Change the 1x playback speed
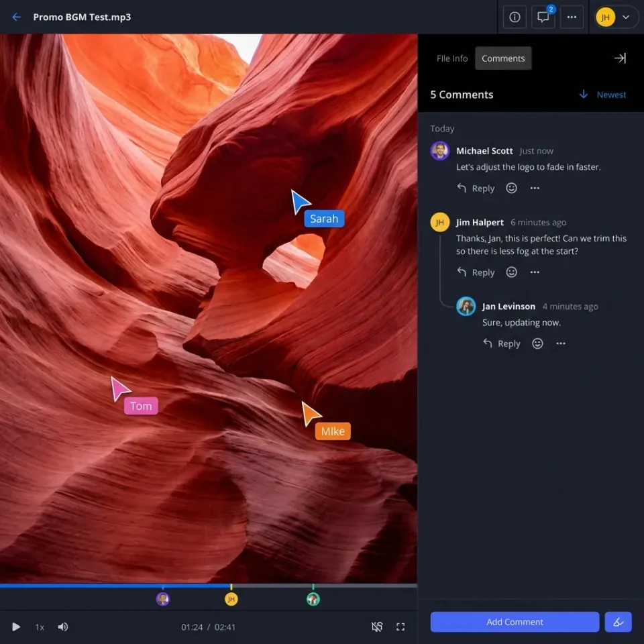This screenshot has width=644, height=644. point(40,627)
